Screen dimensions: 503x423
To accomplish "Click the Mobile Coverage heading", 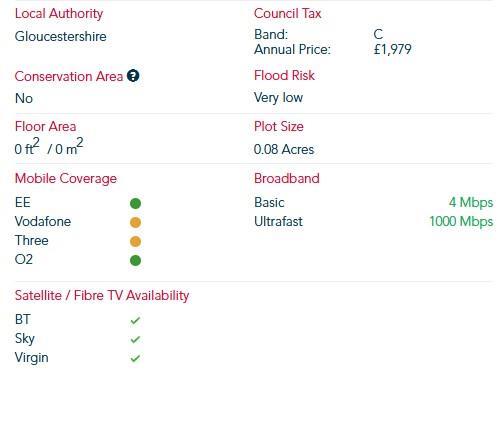I will click(x=66, y=179).
